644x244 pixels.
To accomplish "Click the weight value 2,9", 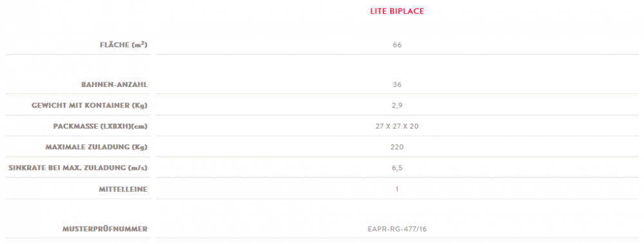I will (x=397, y=106).
